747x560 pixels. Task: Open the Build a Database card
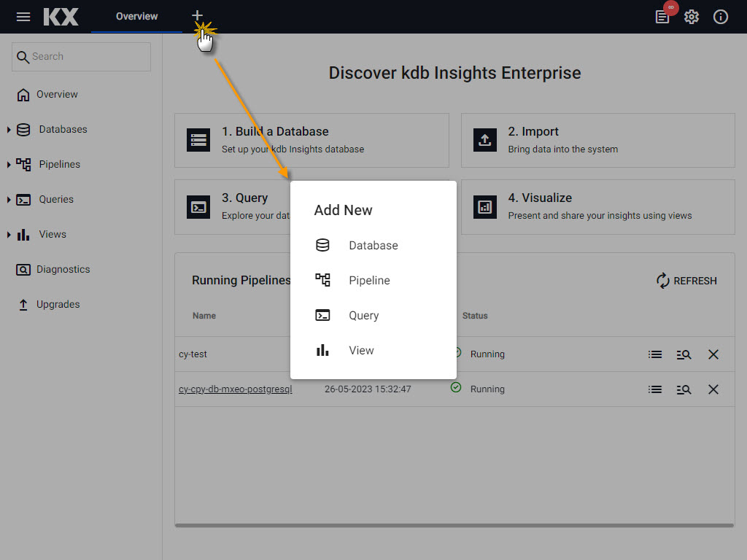pos(311,140)
